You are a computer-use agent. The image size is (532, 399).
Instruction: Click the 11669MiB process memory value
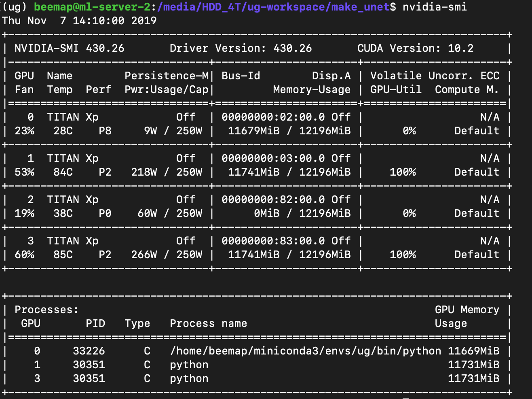pyautogui.click(x=474, y=351)
